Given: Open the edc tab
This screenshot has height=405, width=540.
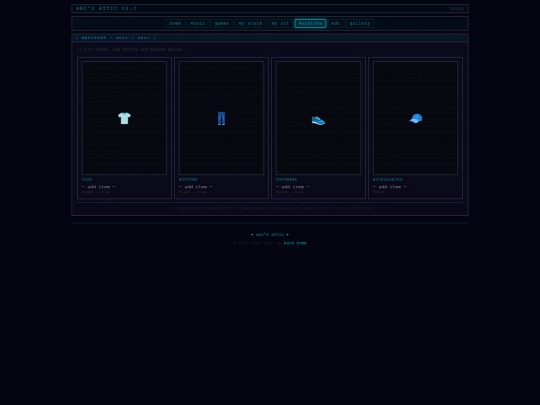Looking at the screenshot, I should tap(336, 23).
